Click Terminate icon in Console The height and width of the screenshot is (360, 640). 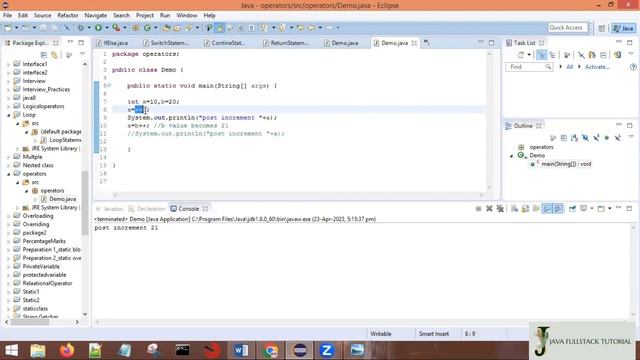478,209
